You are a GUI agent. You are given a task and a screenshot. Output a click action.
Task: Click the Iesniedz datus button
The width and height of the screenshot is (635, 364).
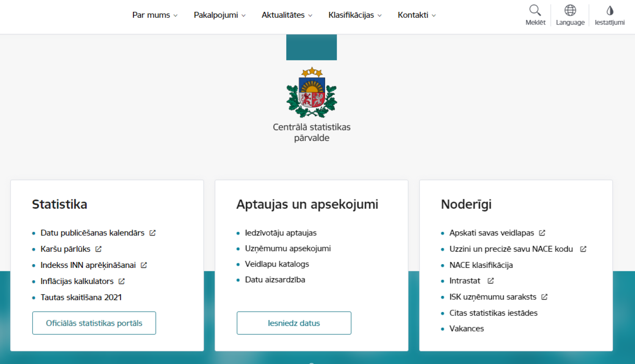click(x=294, y=323)
